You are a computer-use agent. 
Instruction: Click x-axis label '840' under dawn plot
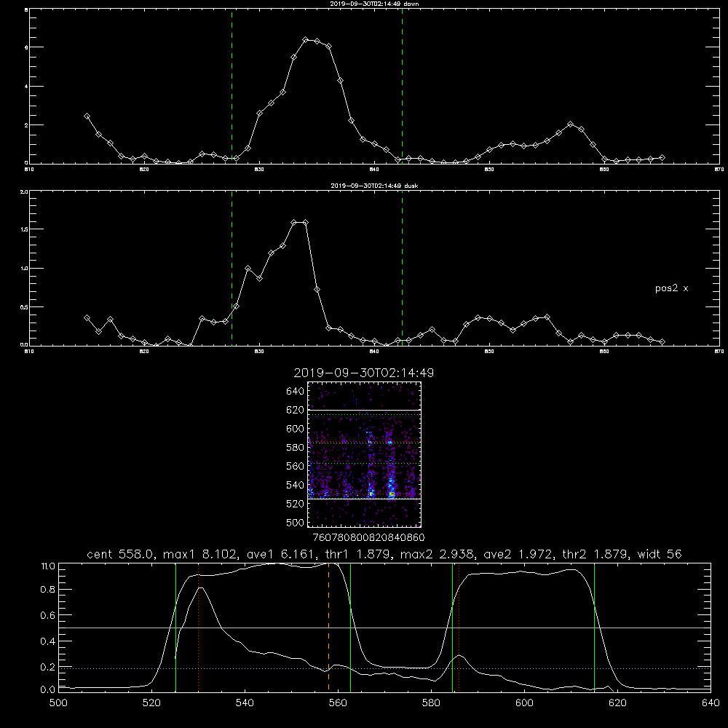coord(374,170)
